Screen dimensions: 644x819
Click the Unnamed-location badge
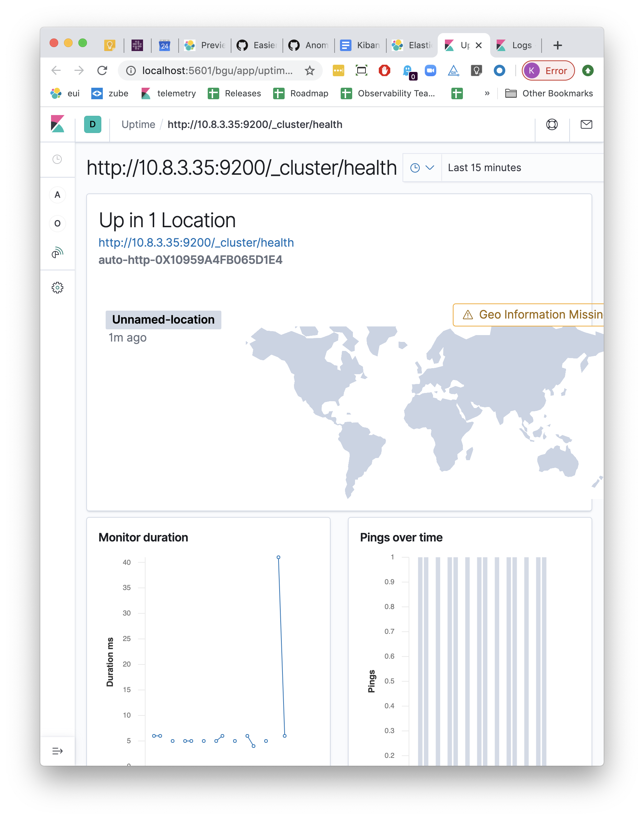[163, 320]
